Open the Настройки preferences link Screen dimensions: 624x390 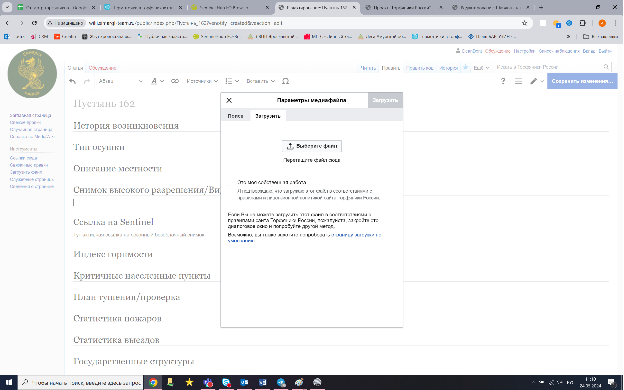pos(524,51)
